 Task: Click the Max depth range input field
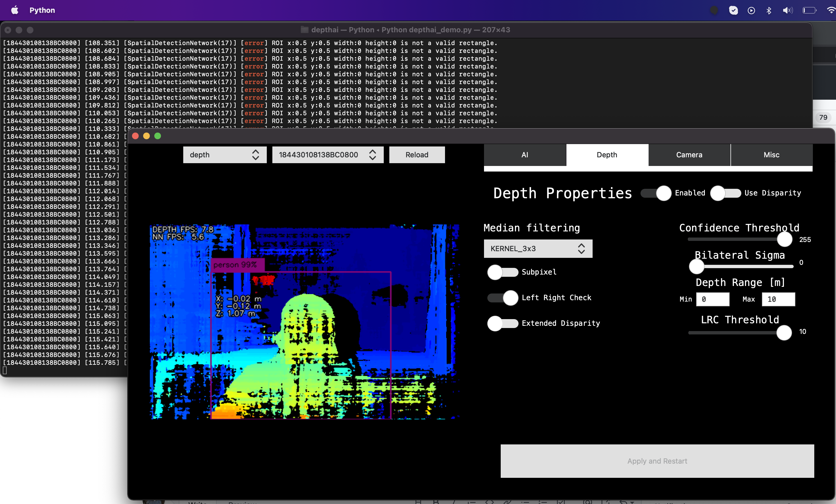pos(778,300)
